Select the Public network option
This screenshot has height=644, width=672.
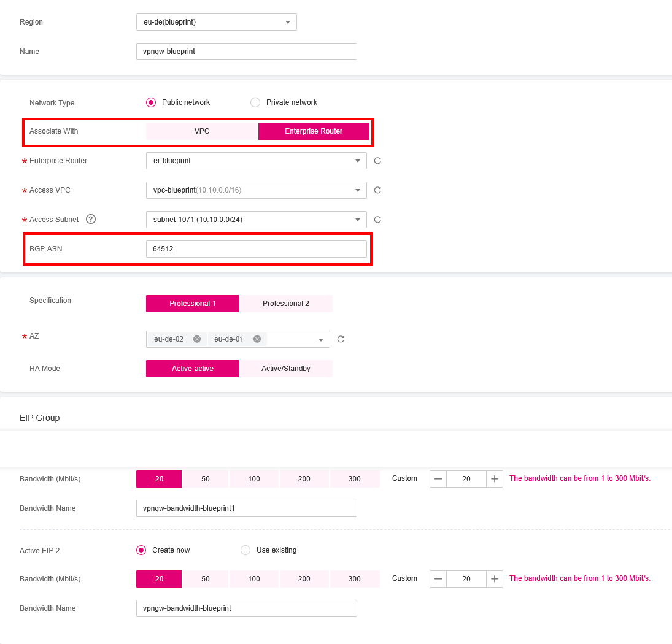pos(151,102)
